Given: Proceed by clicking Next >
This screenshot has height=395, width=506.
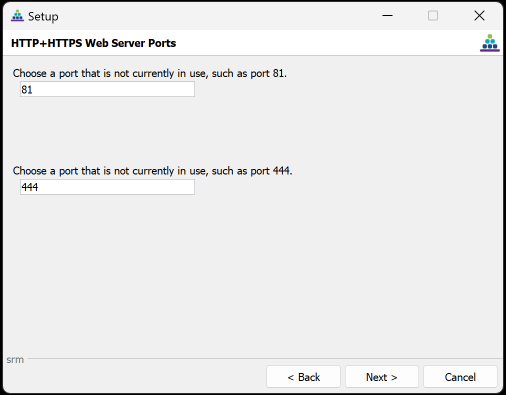Looking at the screenshot, I should pyautogui.click(x=382, y=377).
